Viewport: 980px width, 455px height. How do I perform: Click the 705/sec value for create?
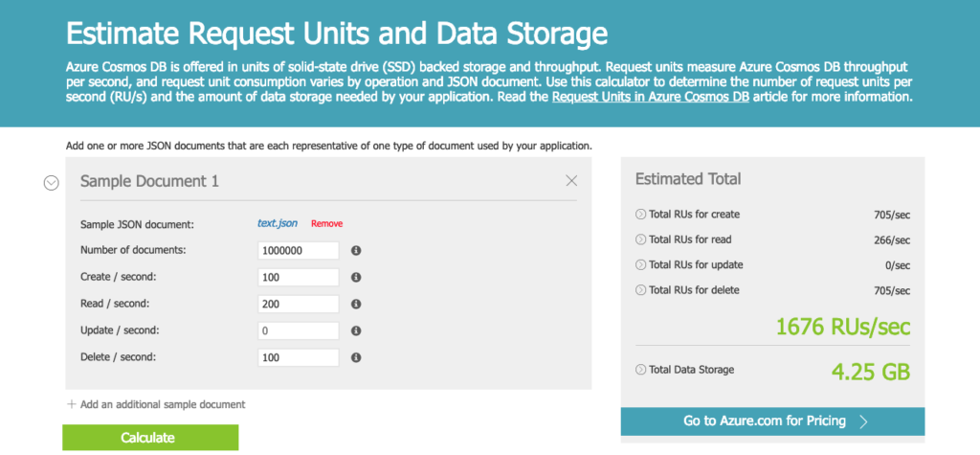pyautogui.click(x=892, y=215)
